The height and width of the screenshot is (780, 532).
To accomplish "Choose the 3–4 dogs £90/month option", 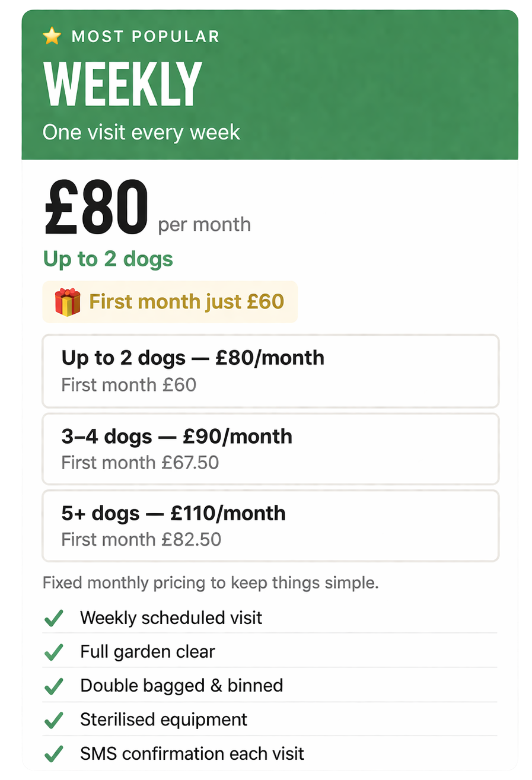I will point(270,448).
